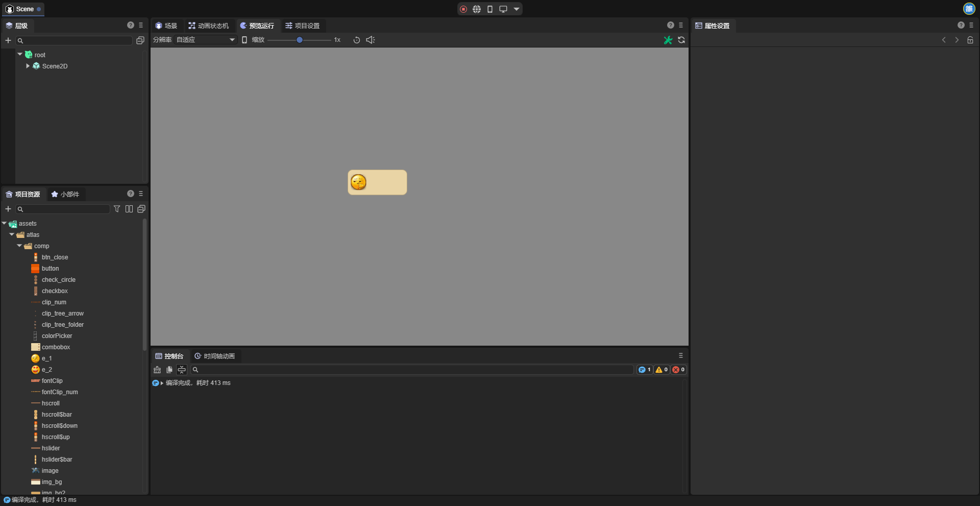Screen dimensions: 980x506
Task: Switch to the 项目设置 tab
Action: tap(303, 26)
